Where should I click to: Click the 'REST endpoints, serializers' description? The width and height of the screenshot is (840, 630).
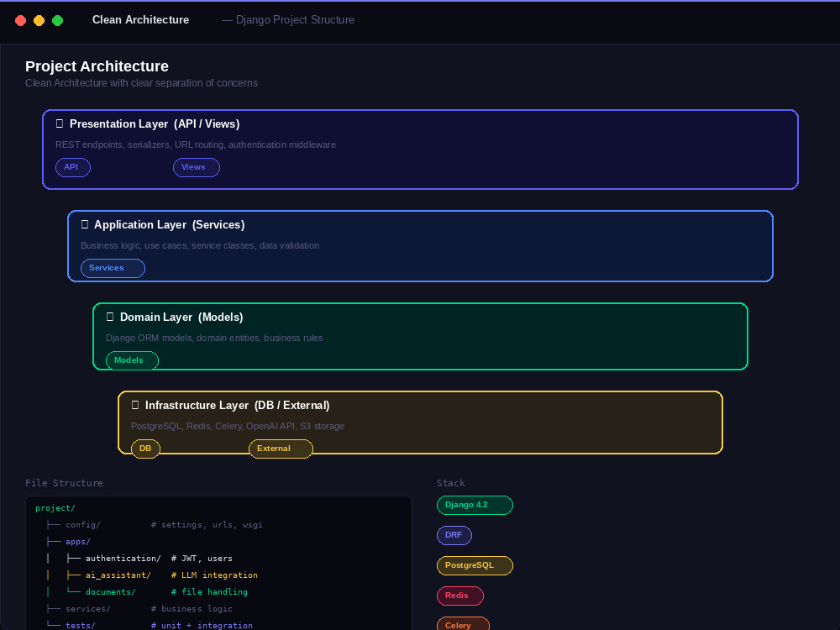[x=196, y=144]
